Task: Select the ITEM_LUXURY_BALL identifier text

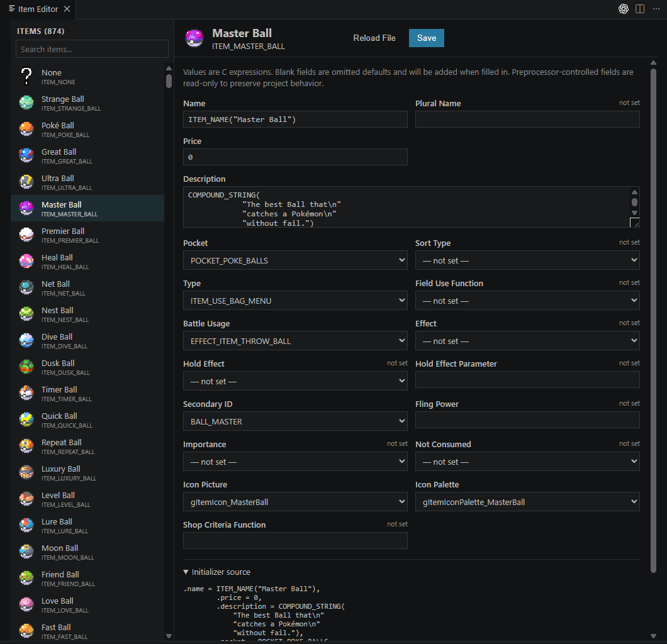Action: (x=69, y=478)
